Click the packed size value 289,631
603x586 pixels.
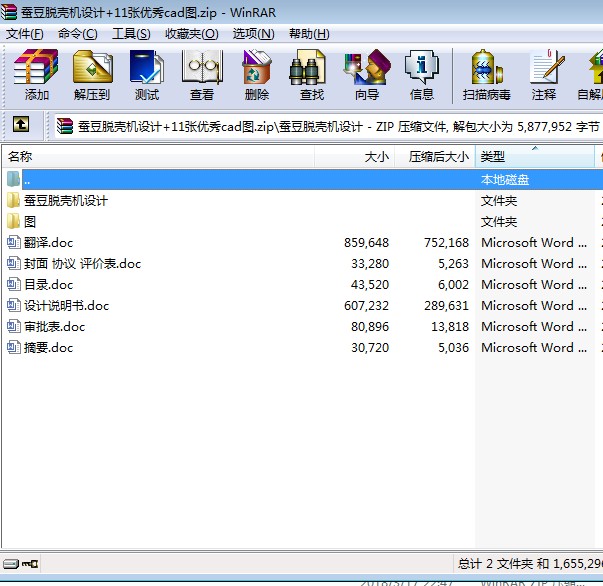tap(446, 306)
